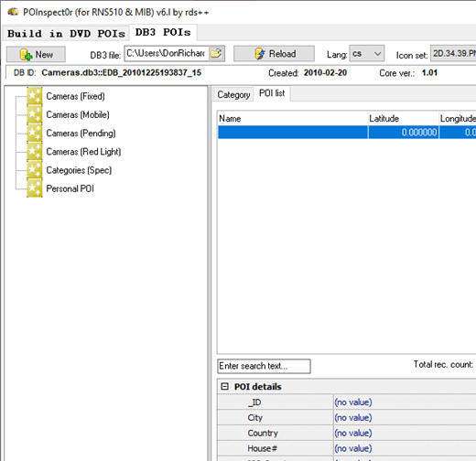The width and height of the screenshot is (476, 461).
Task: Select the highlighted POI row
Action: tap(347, 133)
